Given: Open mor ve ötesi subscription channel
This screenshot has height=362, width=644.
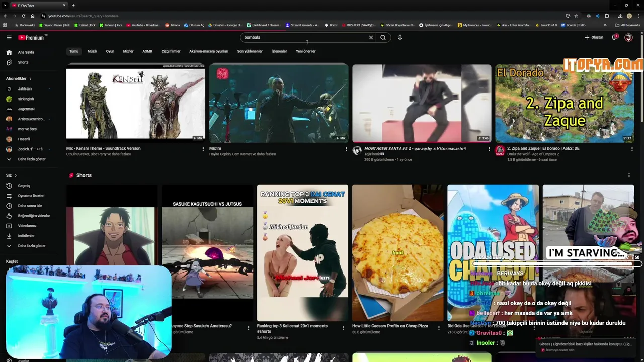Looking at the screenshot, I should [28, 129].
